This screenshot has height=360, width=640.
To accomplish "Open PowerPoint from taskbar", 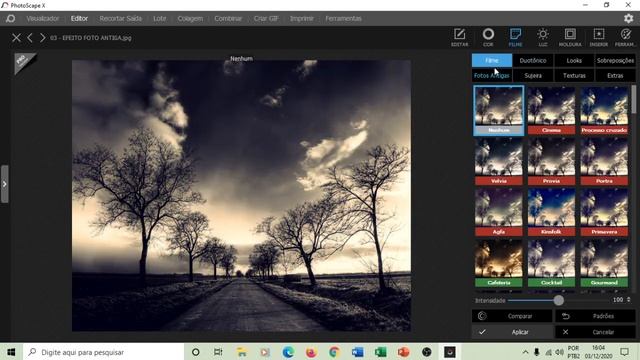I will pyautogui.click(x=403, y=352).
